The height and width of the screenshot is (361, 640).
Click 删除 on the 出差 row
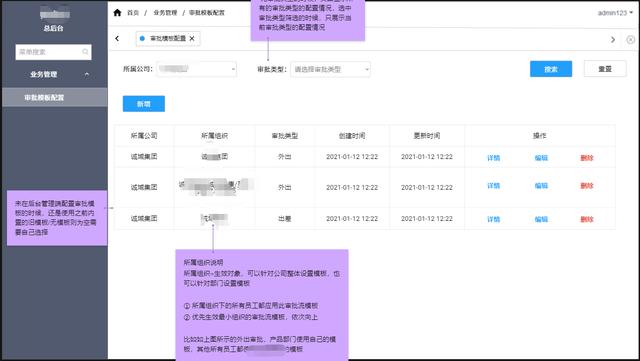coord(587,219)
